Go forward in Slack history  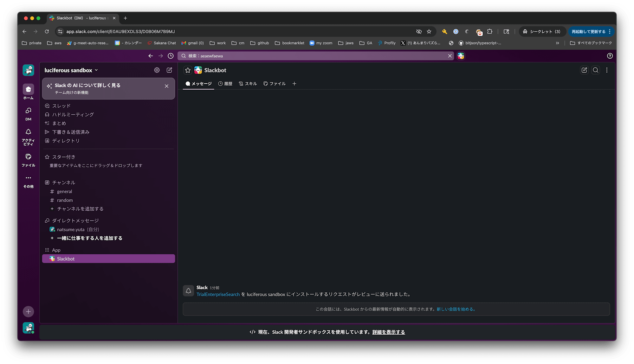tap(161, 56)
